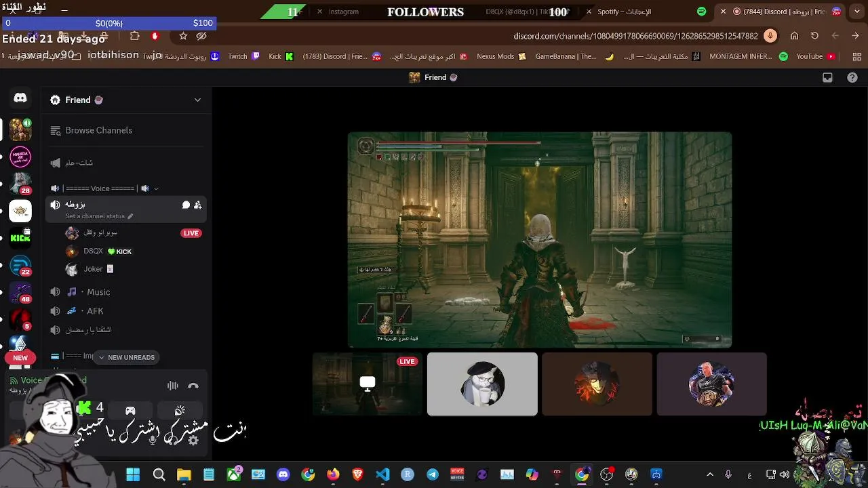Open Discord help question mark

[x=852, y=77]
